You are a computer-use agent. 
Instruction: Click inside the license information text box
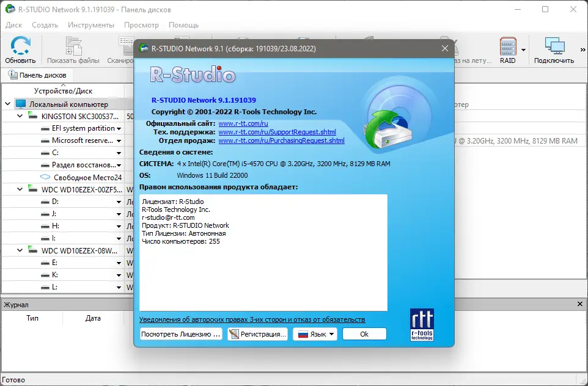click(x=263, y=253)
